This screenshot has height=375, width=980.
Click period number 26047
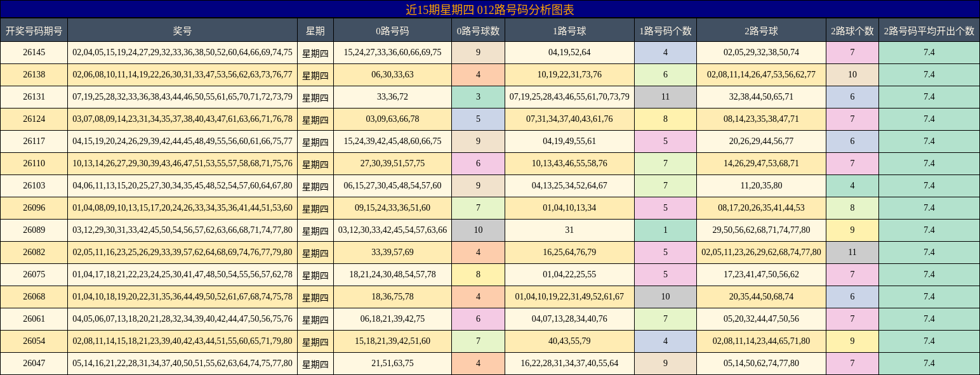pos(34,364)
